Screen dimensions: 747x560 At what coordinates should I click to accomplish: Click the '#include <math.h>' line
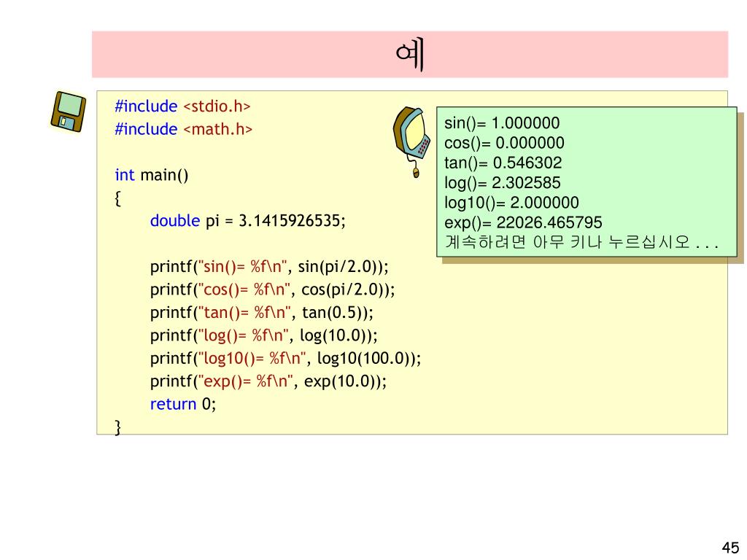[183, 128]
